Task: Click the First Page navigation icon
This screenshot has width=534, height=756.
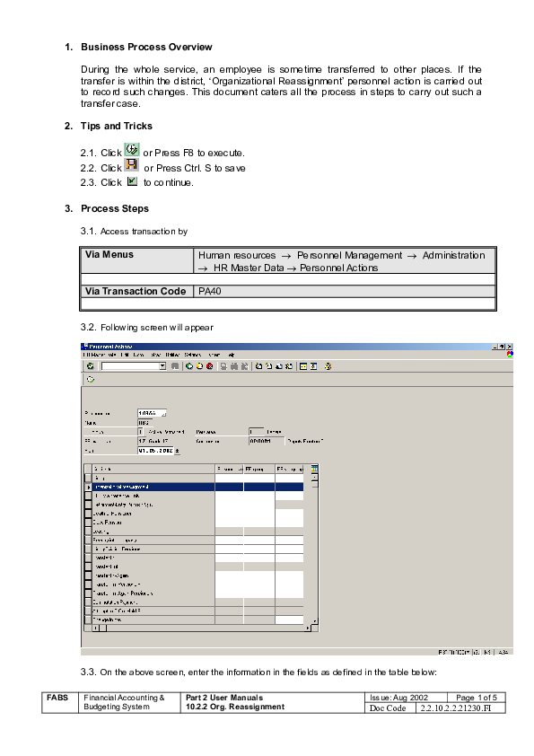Action: 258,366
